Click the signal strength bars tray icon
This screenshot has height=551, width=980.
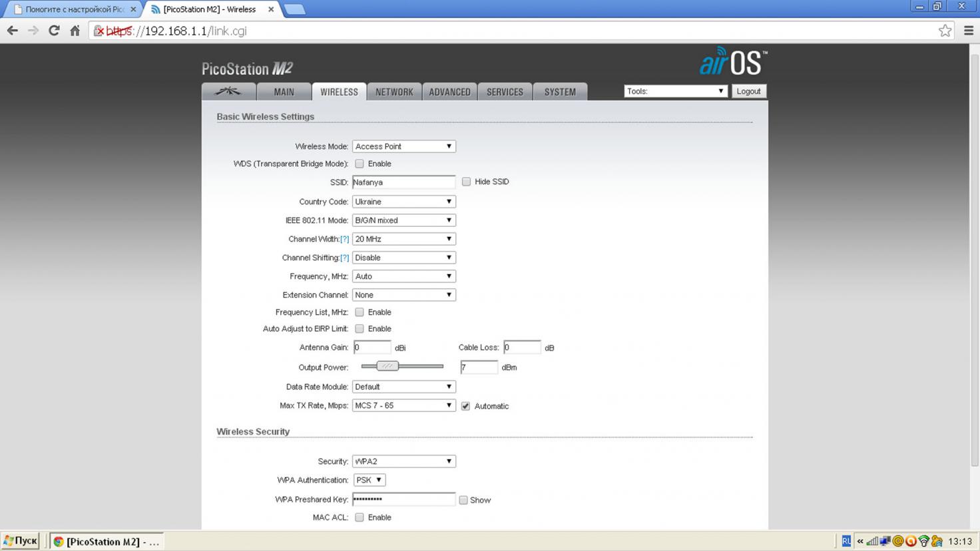pos(872,542)
